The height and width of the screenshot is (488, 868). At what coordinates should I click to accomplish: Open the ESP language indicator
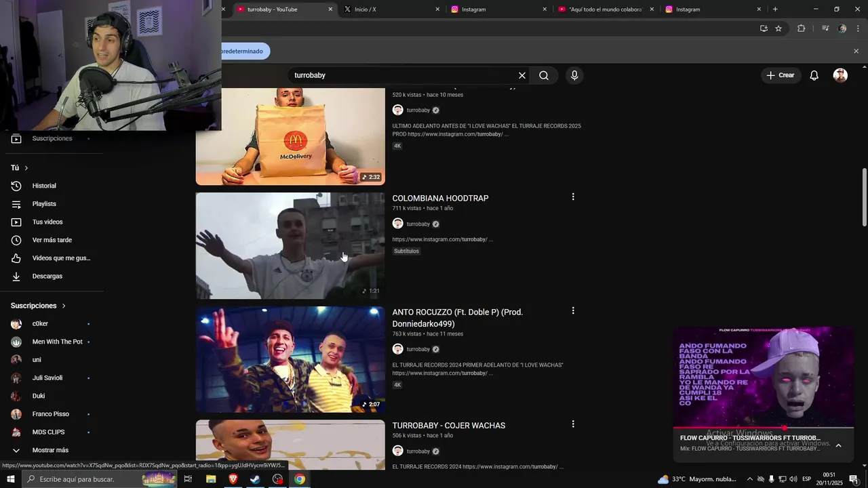tap(807, 479)
